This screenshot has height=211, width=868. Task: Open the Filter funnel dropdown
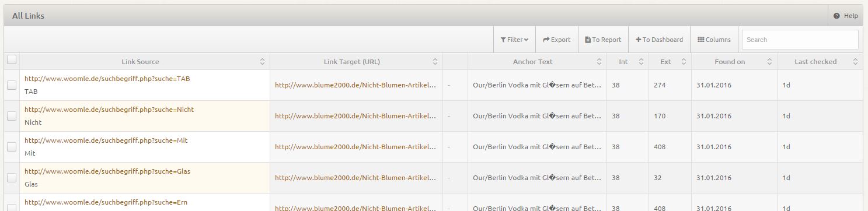[x=514, y=40]
